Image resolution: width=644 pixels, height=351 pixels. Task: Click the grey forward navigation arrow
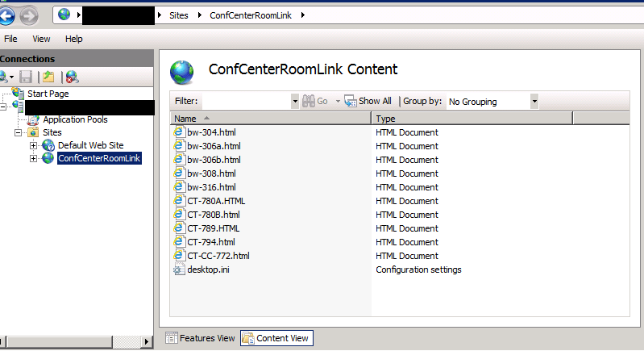29,16
